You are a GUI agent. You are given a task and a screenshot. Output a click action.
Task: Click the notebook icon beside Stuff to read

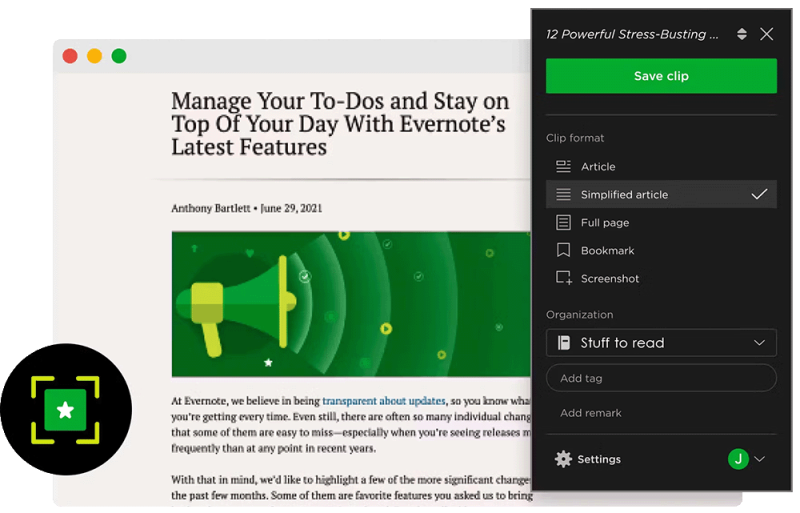pyautogui.click(x=563, y=343)
